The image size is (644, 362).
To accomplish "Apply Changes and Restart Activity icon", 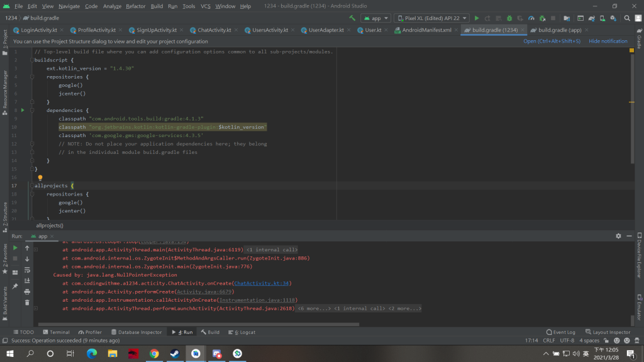I will [487, 18].
